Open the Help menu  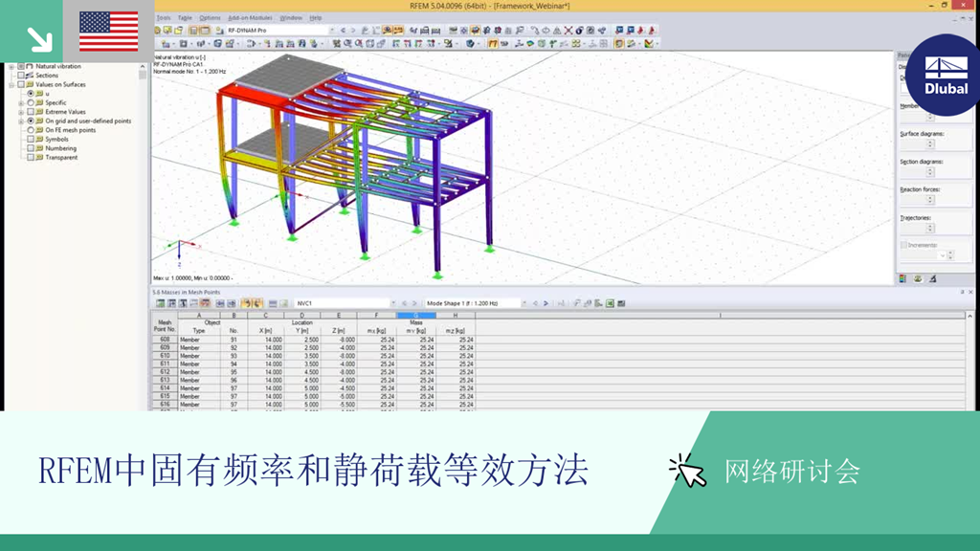[x=316, y=18]
